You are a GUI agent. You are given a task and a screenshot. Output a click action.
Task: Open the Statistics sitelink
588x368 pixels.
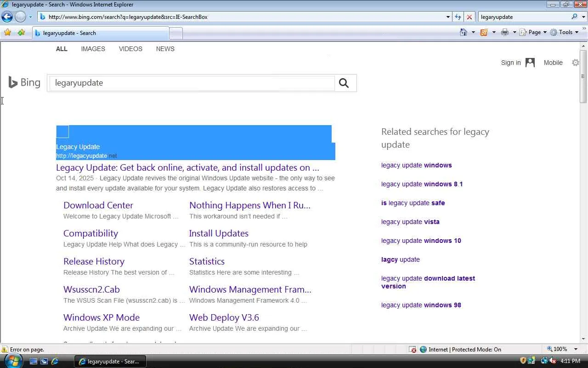[x=207, y=261]
